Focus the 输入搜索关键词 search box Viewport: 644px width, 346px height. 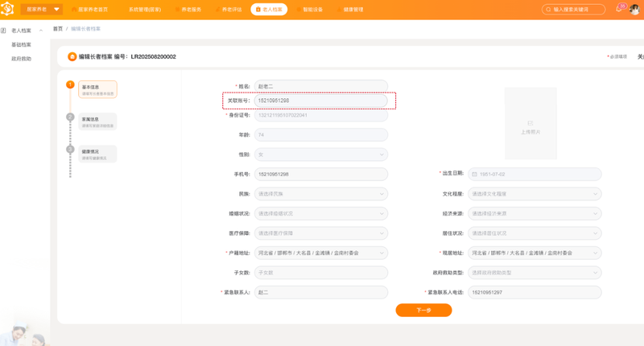coord(573,10)
